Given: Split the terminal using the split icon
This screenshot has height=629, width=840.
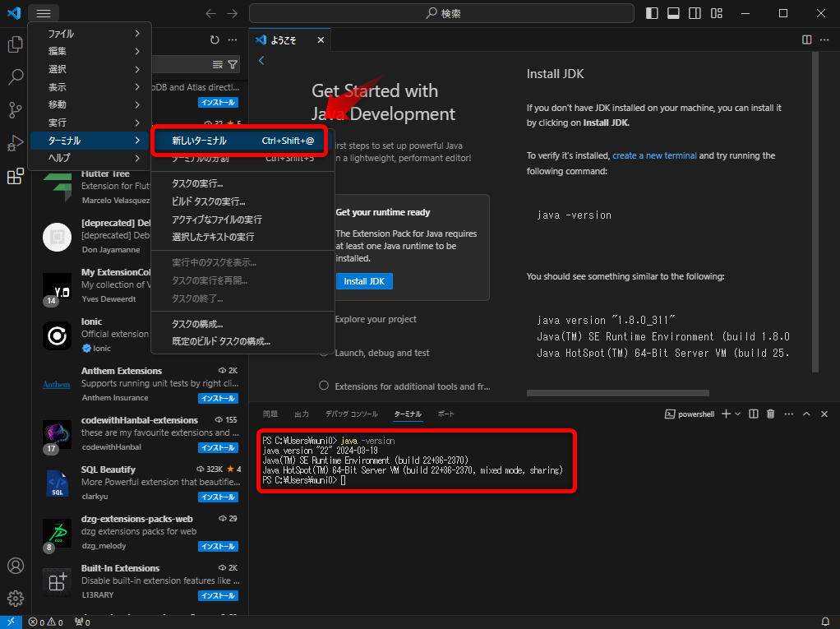Looking at the screenshot, I should (753, 414).
